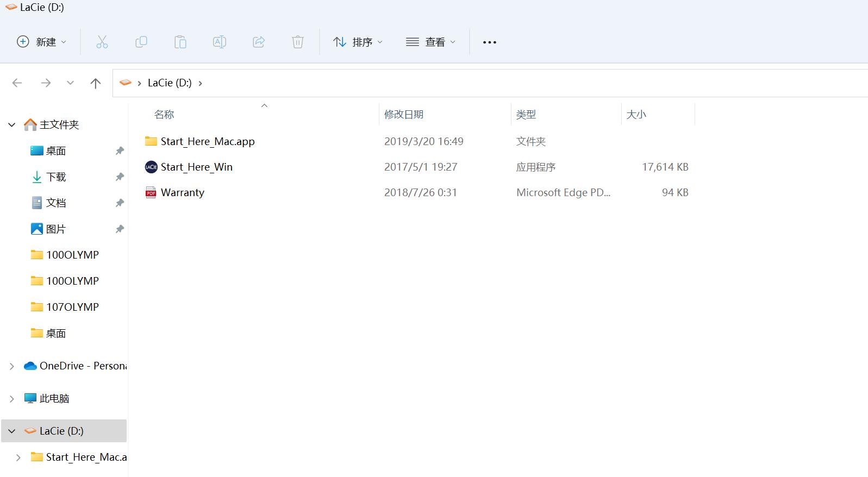Click the 此电脑 monitor icon
Screen dimensions: 868x477
(x=30, y=399)
